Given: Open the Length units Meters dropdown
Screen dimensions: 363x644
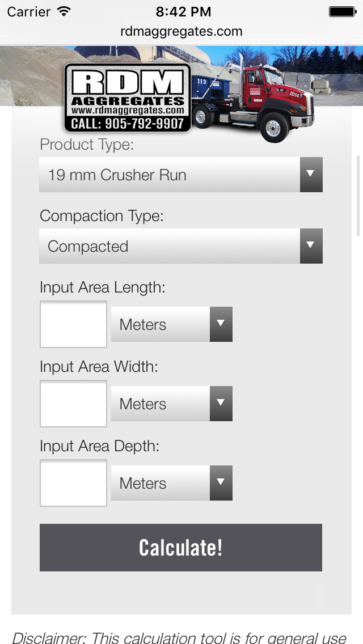Looking at the screenshot, I should pos(171,324).
